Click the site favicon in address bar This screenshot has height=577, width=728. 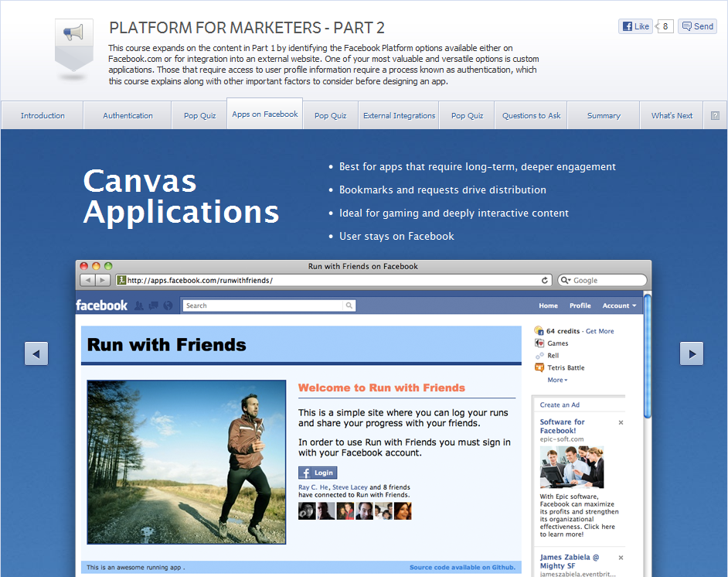tap(121, 280)
